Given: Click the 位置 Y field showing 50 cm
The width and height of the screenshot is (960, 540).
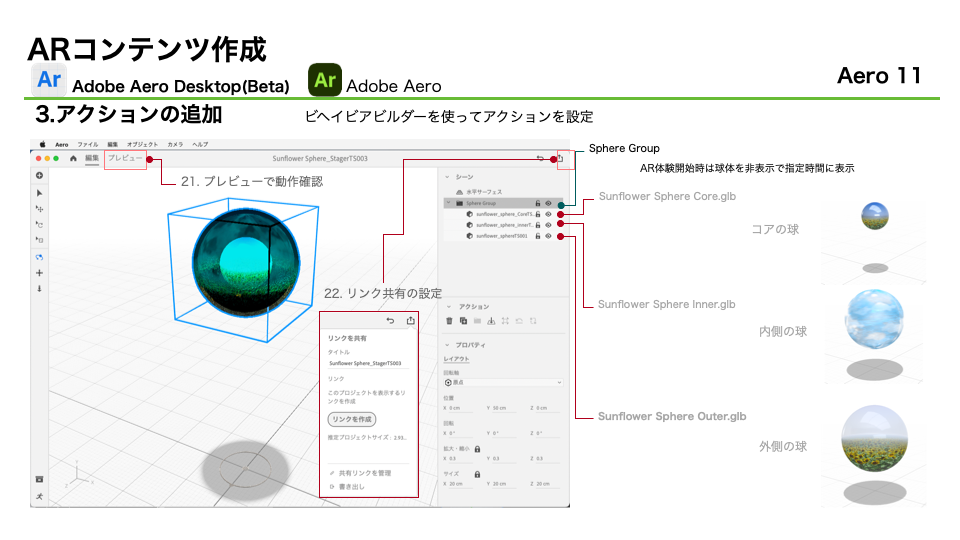Looking at the screenshot, I should [504, 408].
